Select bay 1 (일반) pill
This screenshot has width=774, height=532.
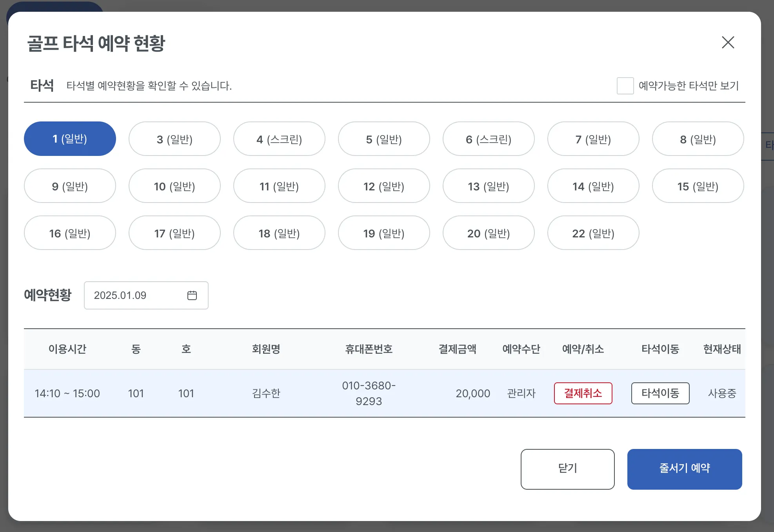70,139
